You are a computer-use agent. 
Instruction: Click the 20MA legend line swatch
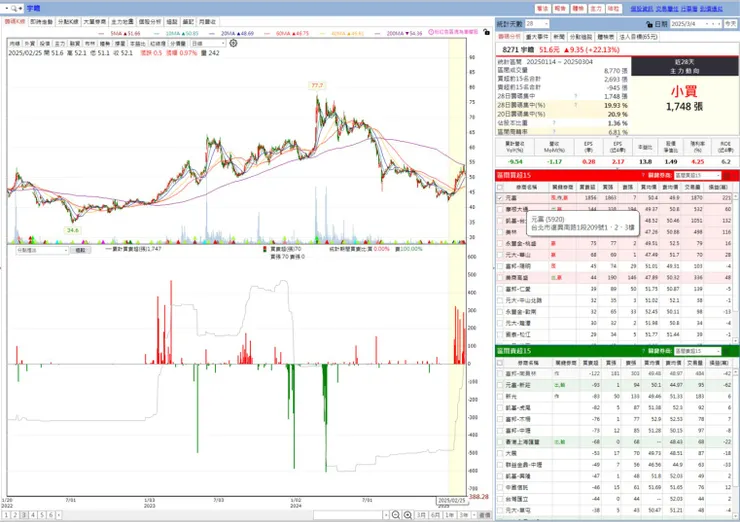[213, 34]
